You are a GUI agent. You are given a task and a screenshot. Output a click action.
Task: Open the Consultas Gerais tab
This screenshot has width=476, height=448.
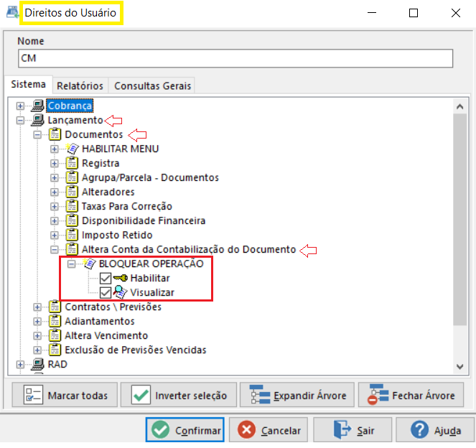(x=152, y=85)
